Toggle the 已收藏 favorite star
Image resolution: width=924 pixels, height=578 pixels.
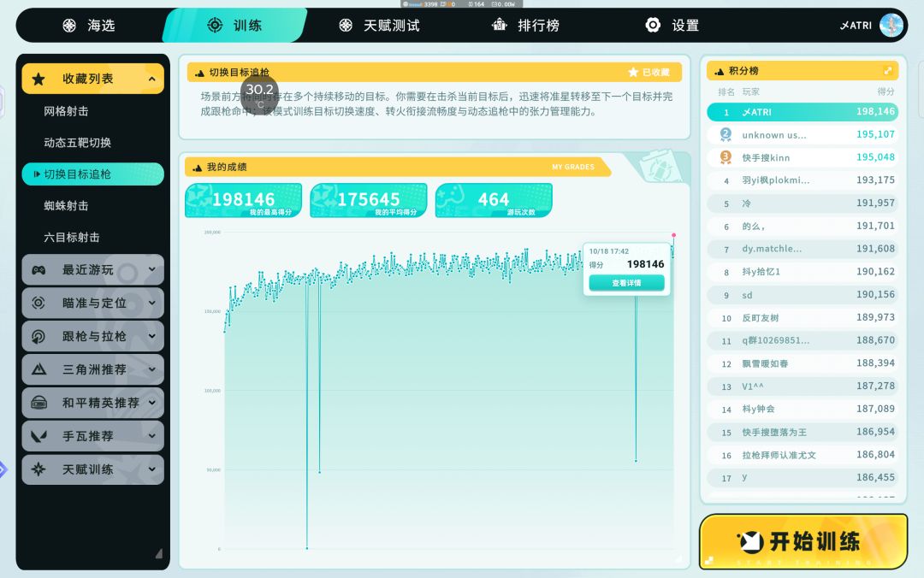tap(633, 72)
